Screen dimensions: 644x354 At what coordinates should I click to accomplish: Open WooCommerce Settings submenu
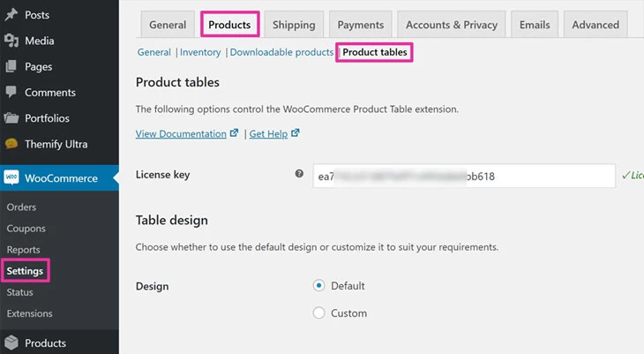point(25,271)
